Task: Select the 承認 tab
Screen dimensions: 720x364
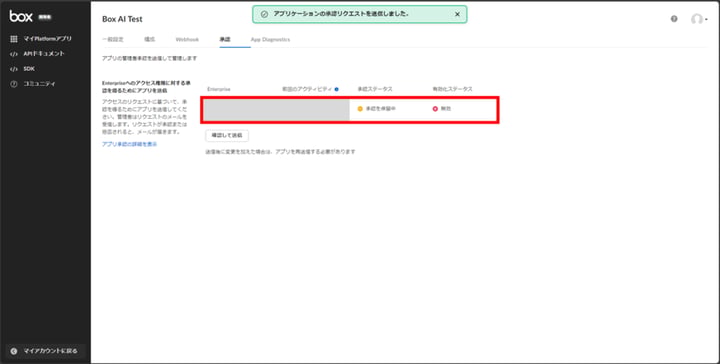Action: [225, 39]
